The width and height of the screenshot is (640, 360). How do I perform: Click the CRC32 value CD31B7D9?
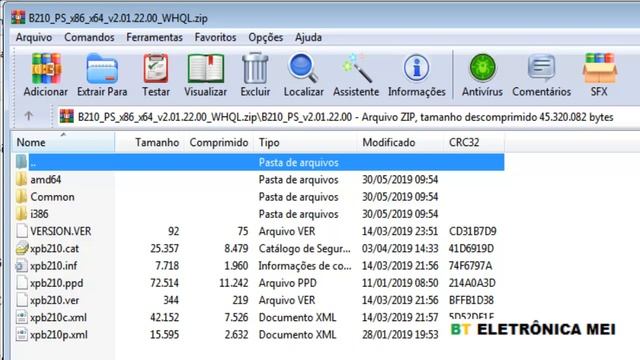473,231
